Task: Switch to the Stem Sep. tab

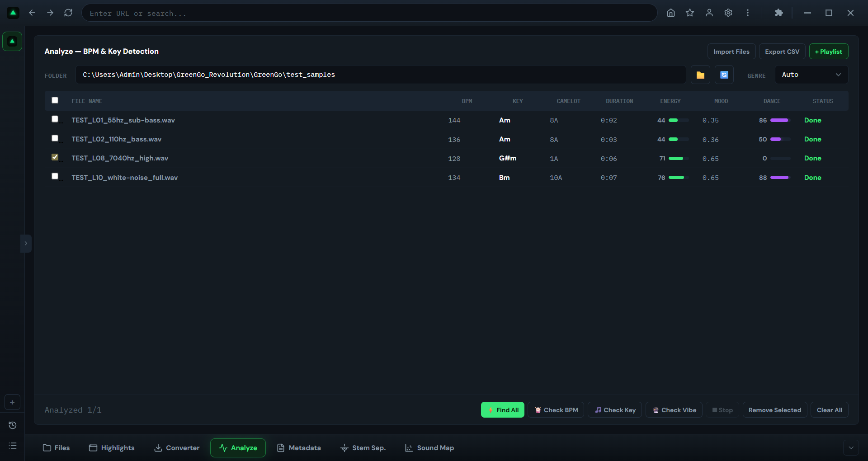Action: point(363,448)
